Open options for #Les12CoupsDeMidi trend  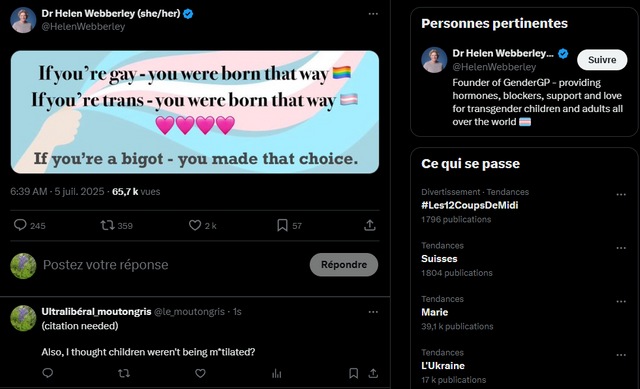[621, 194]
